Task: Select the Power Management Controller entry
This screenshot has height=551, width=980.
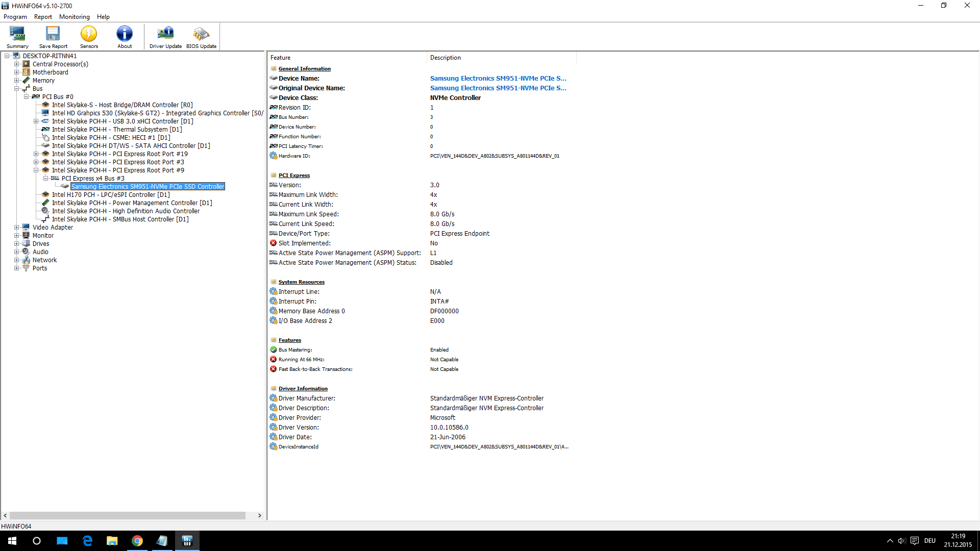Action: point(132,203)
